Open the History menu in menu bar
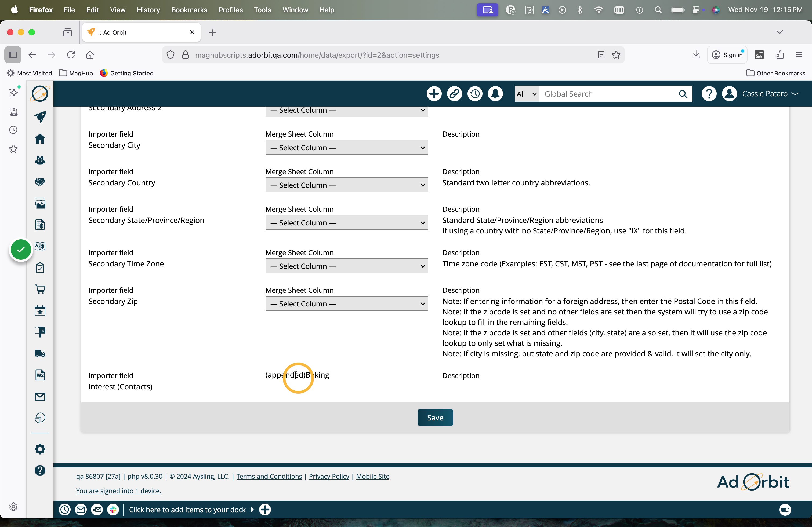This screenshot has height=527, width=812. coord(148,10)
